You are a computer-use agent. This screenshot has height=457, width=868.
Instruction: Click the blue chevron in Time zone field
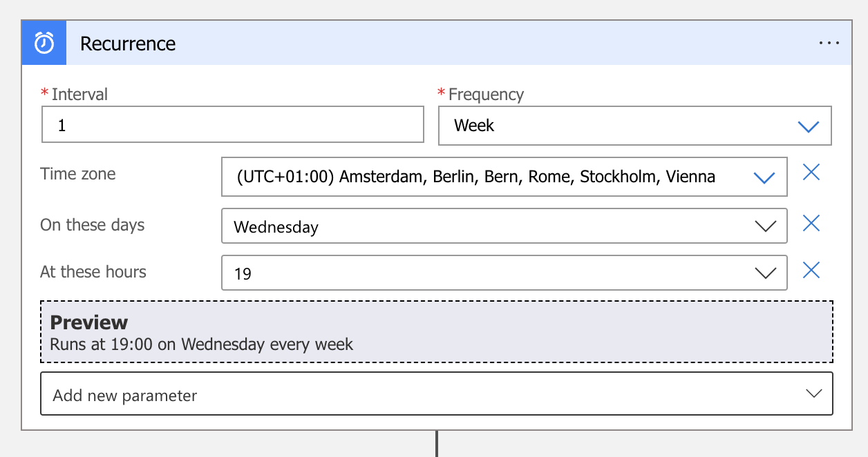[764, 177]
